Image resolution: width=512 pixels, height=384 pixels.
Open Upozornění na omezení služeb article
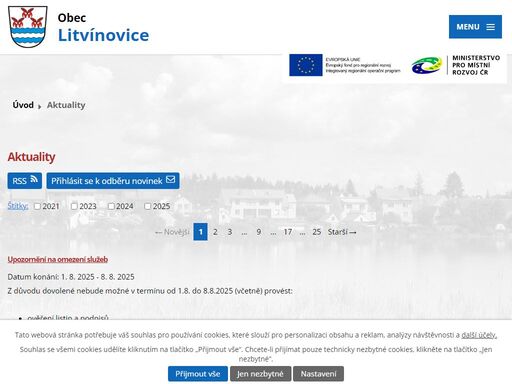click(x=58, y=259)
